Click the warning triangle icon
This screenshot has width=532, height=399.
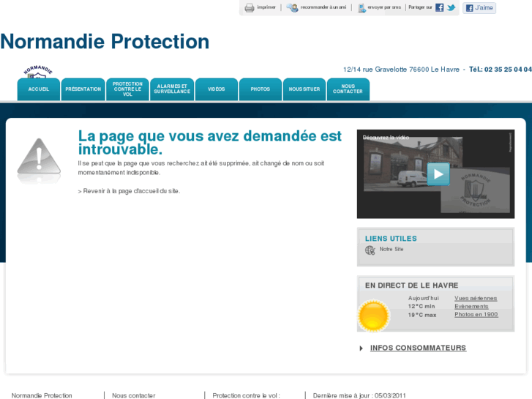tap(39, 157)
